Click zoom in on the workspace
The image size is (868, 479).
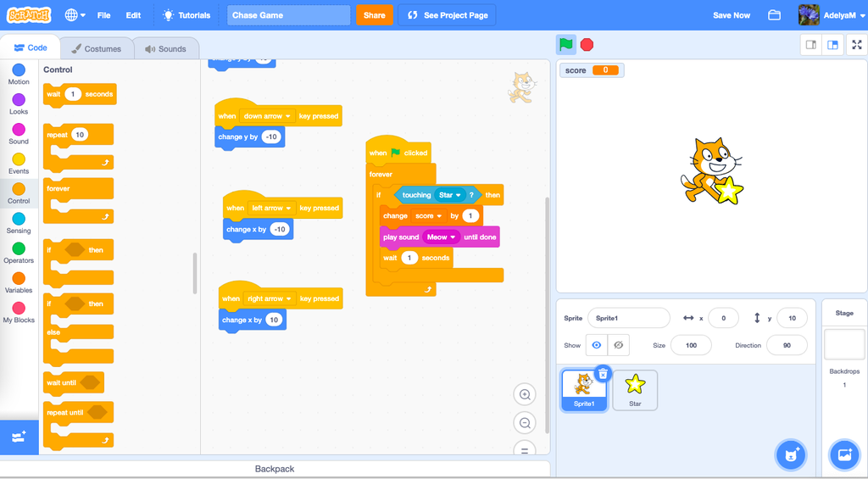tap(524, 395)
